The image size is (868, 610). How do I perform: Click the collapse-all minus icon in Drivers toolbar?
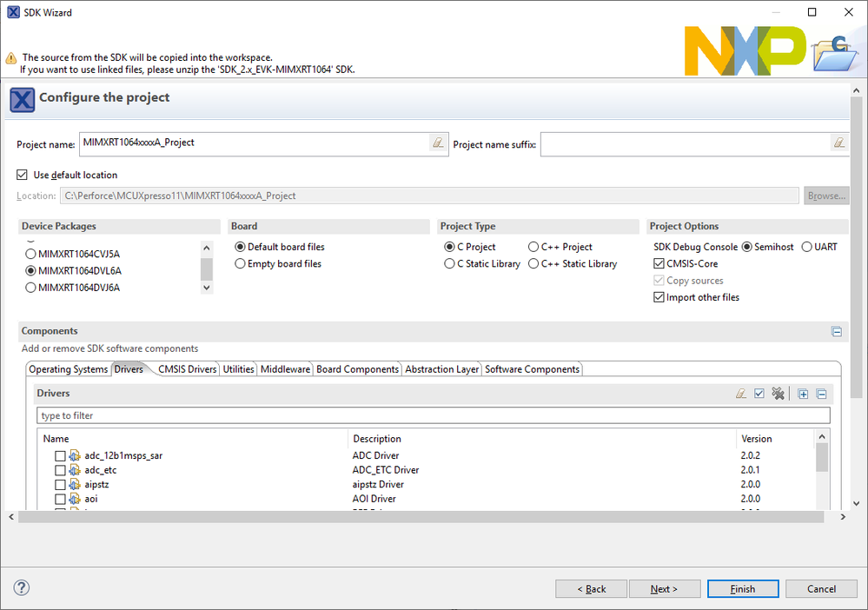[x=821, y=395]
